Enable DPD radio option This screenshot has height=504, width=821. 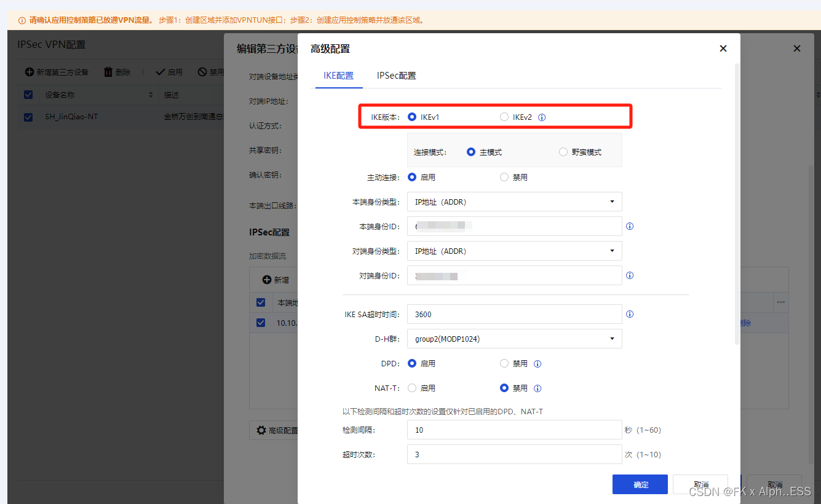click(412, 363)
